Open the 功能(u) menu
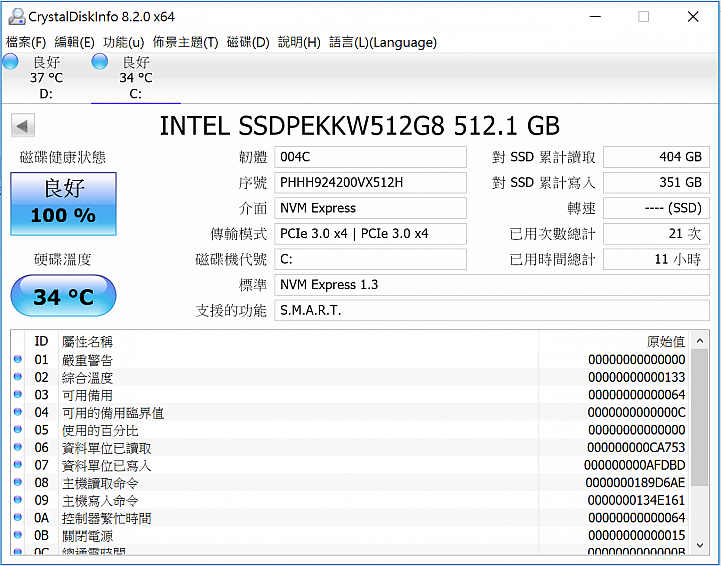 (124, 42)
